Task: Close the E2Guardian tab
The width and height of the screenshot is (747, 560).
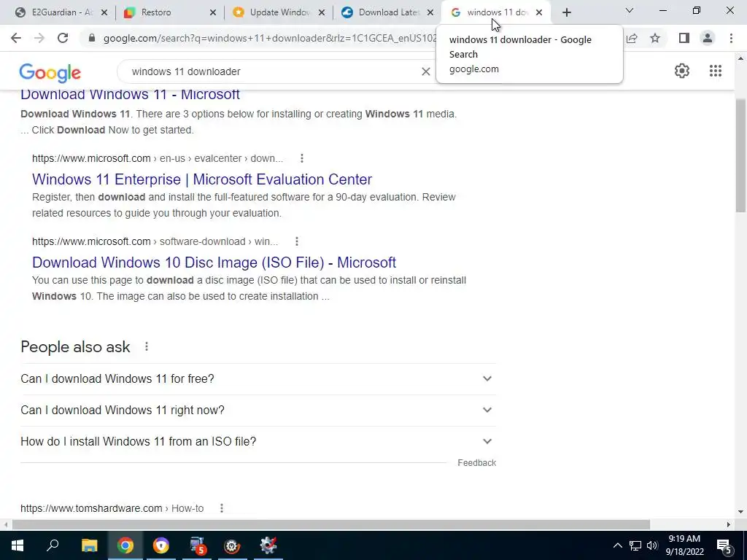Action: point(104,12)
